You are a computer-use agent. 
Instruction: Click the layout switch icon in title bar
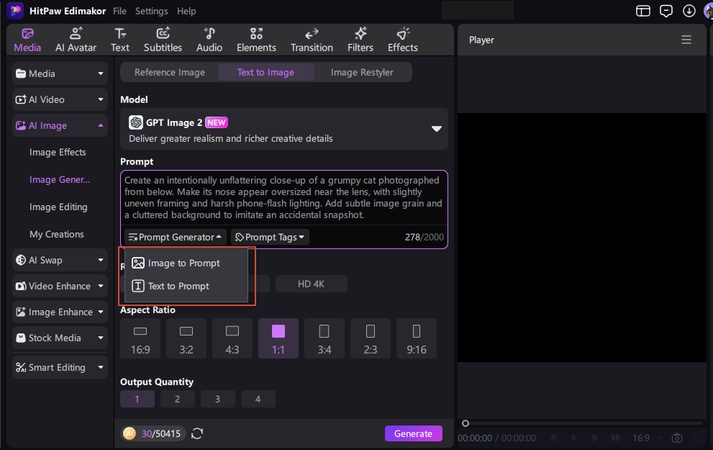[643, 11]
